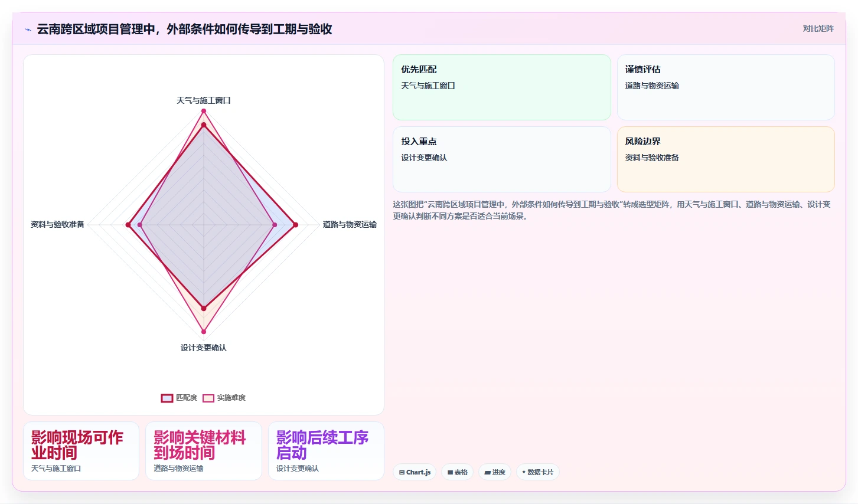Select the 影响后续工序启动 card
Image resolution: width=858 pixels, height=504 pixels.
(326, 451)
